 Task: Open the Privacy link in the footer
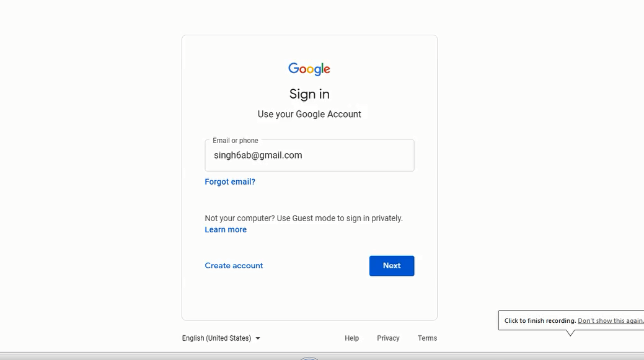[x=387, y=338]
